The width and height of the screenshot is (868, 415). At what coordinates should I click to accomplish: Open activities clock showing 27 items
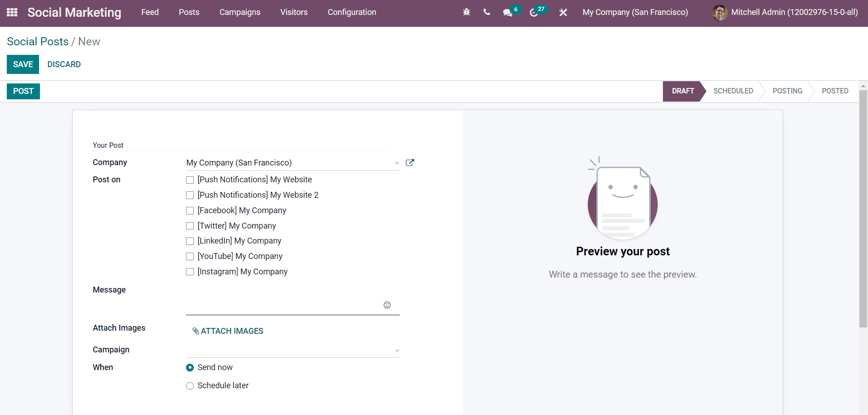click(x=534, y=12)
